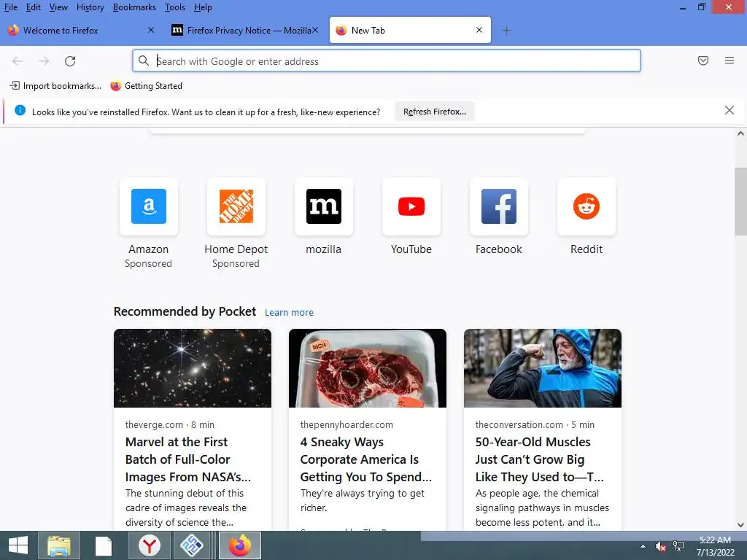Image resolution: width=747 pixels, height=560 pixels.
Task: Click the thepennyhoarder.com source text
Action: [347, 424]
